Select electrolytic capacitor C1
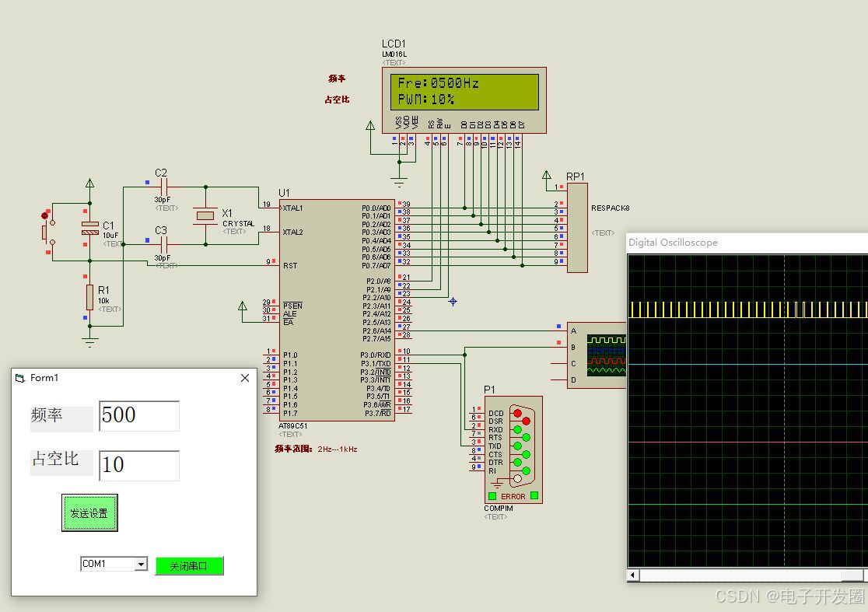This screenshot has height=612, width=868. [x=89, y=228]
